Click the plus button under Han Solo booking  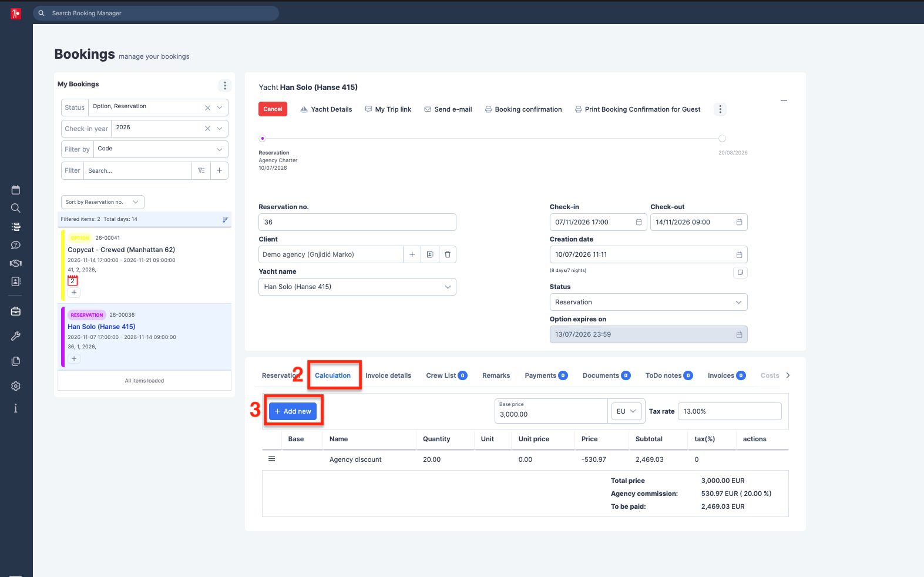pyautogui.click(x=74, y=358)
